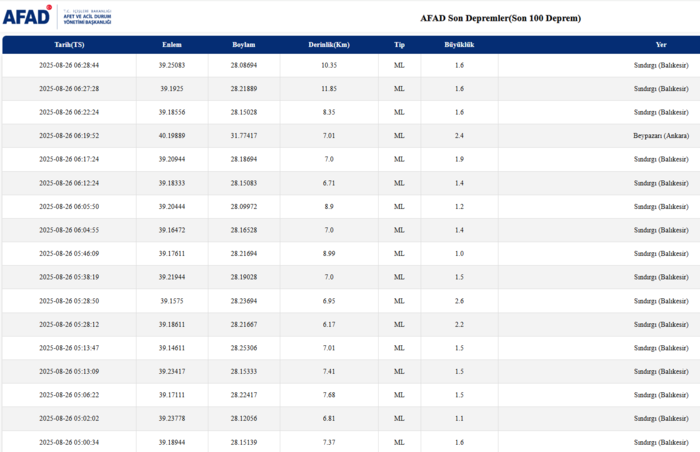Select the date cell 2025-08-26 06:17:24
The image size is (700, 452).
coord(69,159)
